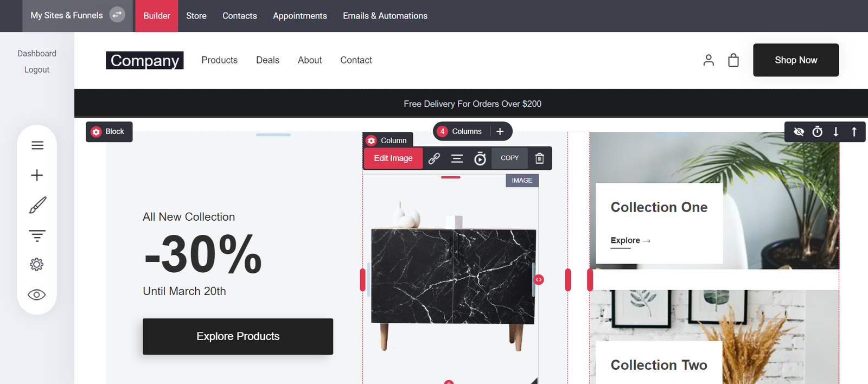Open the hamburger menu in left toolbar
The image size is (868, 384).
(x=37, y=145)
